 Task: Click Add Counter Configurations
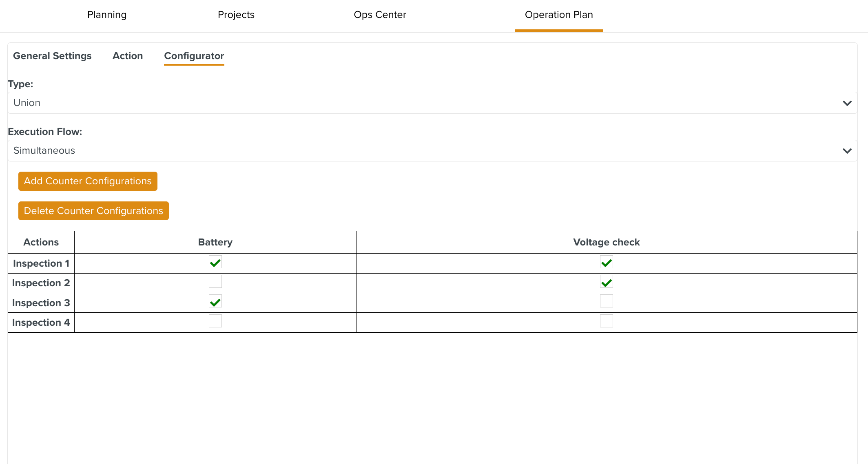pos(87,181)
